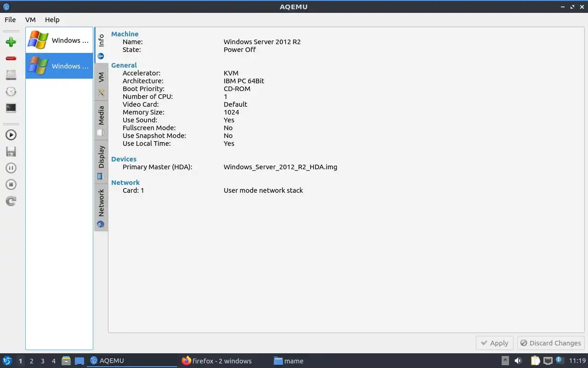This screenshot has height=368, width=588.
Task: Click the 'Boot Priority:' label
Action: [143, 89]
